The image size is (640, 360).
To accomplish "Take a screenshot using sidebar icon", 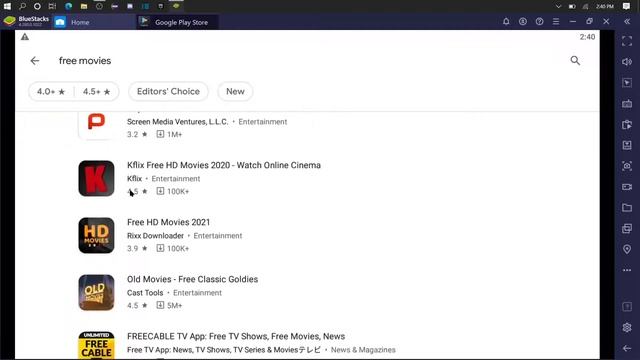I will click(627, 166).
